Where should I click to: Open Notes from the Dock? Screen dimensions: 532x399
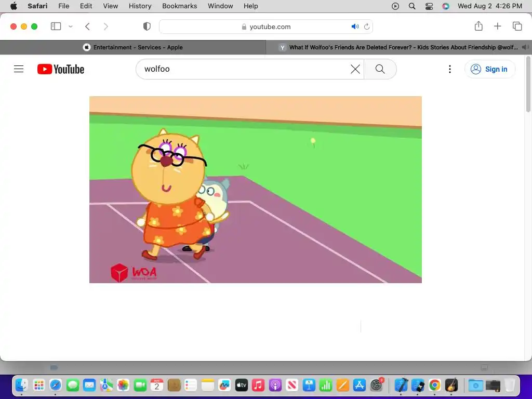[x=208, y=385]
